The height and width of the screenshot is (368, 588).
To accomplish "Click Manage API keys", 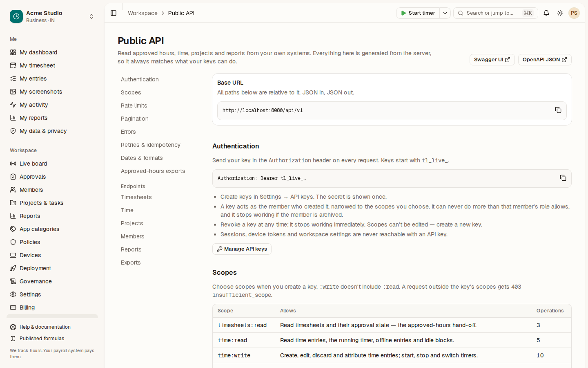I will point(242,249).
